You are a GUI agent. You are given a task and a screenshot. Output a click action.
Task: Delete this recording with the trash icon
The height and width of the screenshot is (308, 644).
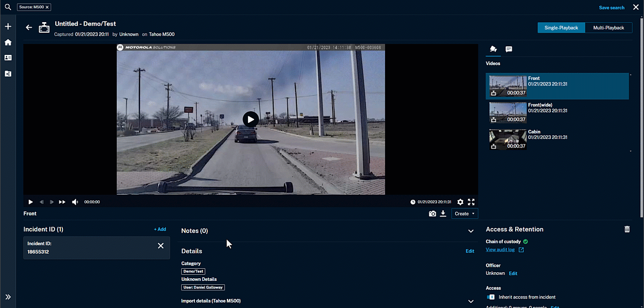[x=627, y=229]
